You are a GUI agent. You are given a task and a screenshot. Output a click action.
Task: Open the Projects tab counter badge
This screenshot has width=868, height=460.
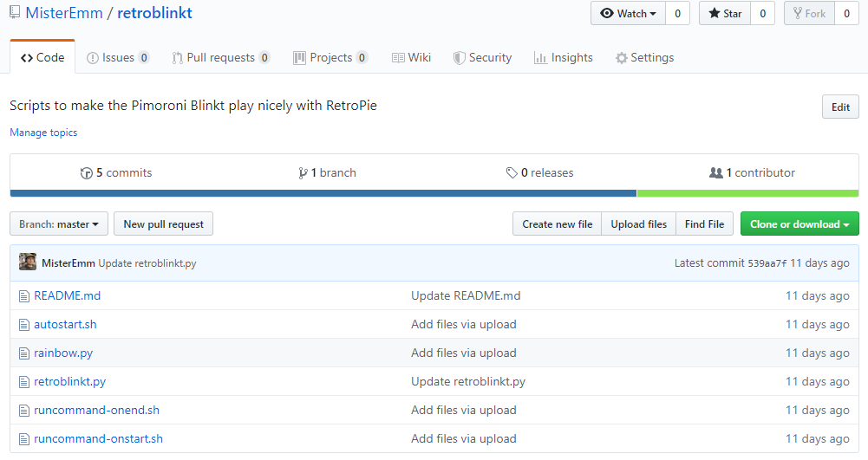pyautogui.click(x=362, y=57)
